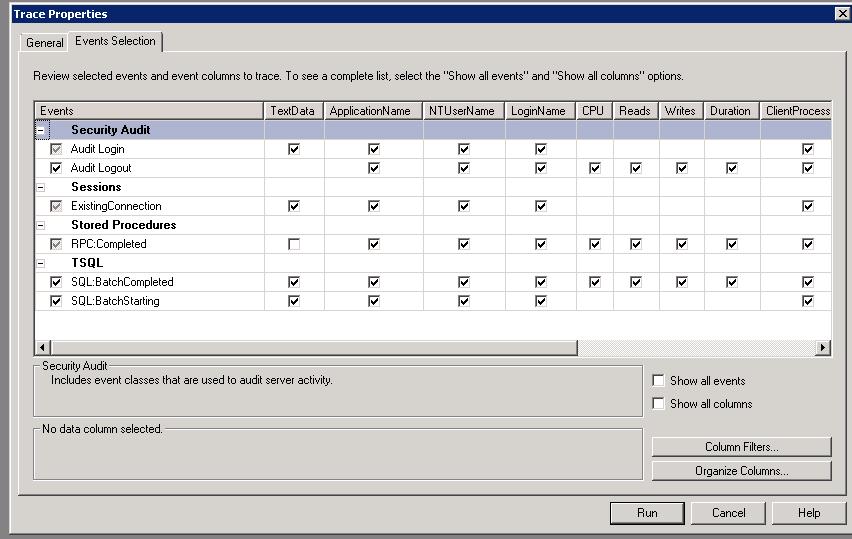Uncheck NTUserName for SQL:BatchCompleted

click(463, 282)
